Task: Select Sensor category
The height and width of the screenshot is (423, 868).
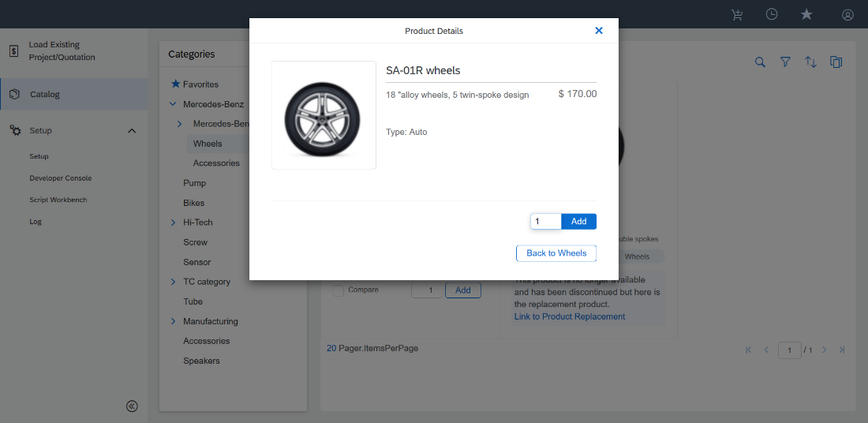Action: click(197, 262)
